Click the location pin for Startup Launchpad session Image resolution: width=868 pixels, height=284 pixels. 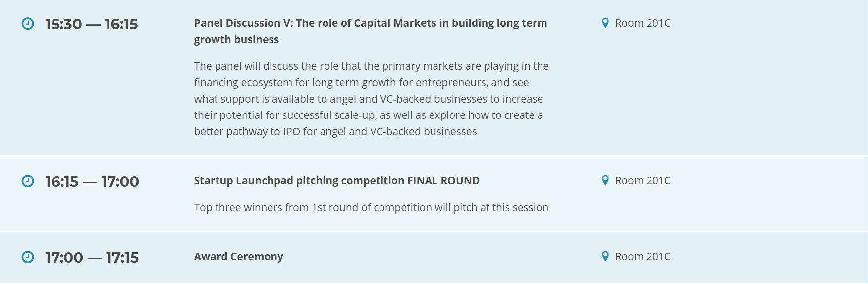coord(605,180)
